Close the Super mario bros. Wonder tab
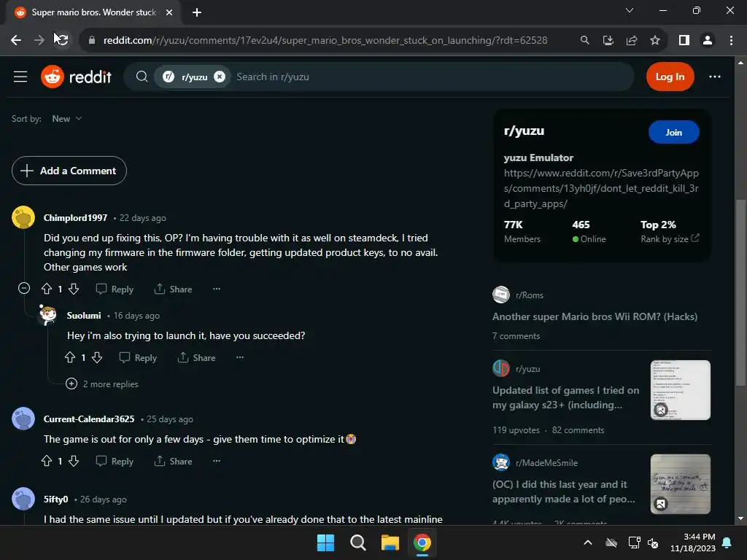The height and width of the screenshot is (560, 747). click(x=169, y=12)
